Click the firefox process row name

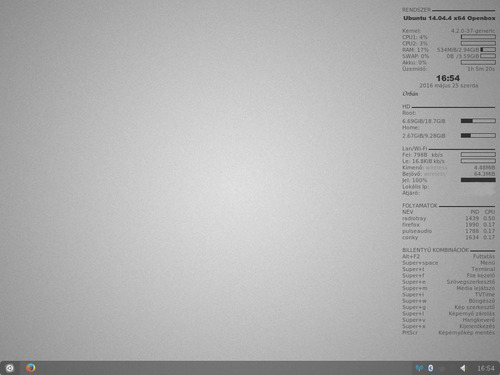[x=411, y=225]
